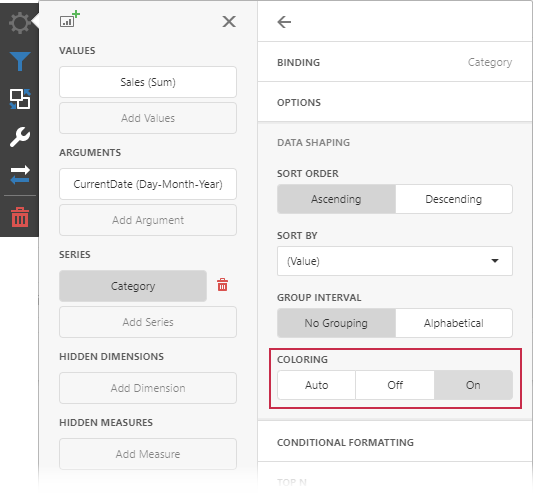Viewport: 533px width, 494px height.
Task: Open the Sort By (Value) dropdown
Action: [395, 261]
